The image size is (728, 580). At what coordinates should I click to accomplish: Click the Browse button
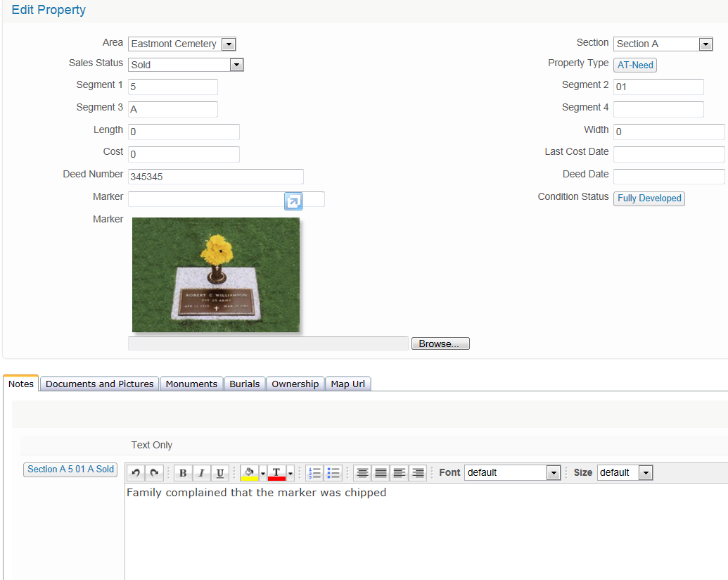click(440, 343)
